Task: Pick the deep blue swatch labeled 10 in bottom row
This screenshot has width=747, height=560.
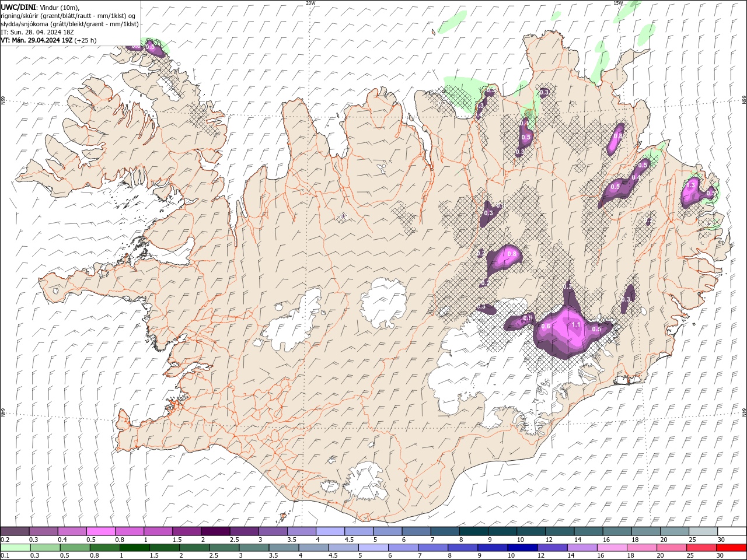Action: 522,548
